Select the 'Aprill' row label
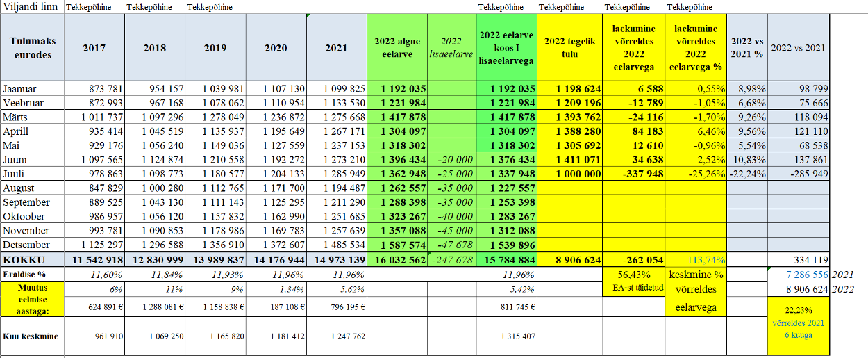Image resolution: width=868 pixels, height=358 pixels. click(x=33, y=131)
